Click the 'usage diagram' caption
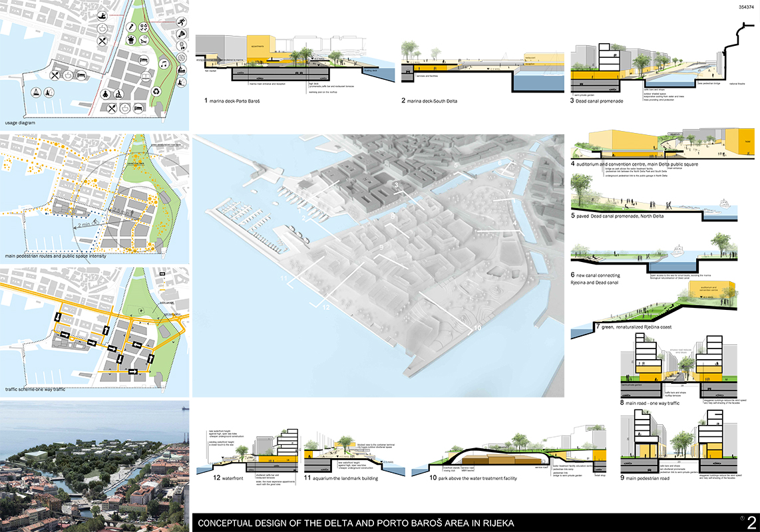Image resolution: width=760 pixels, height=532 pixels. (x=20, y=123)
